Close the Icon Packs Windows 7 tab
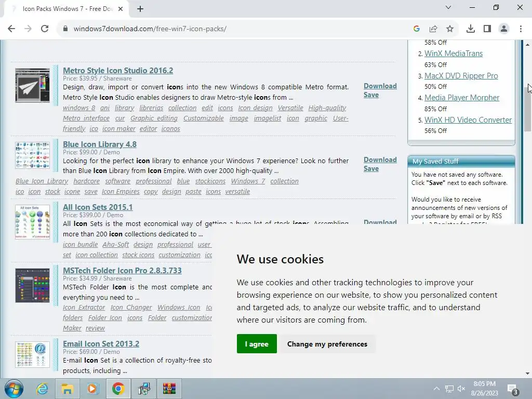The height and width of the screenshot is (399, 532). pos(121,9)
